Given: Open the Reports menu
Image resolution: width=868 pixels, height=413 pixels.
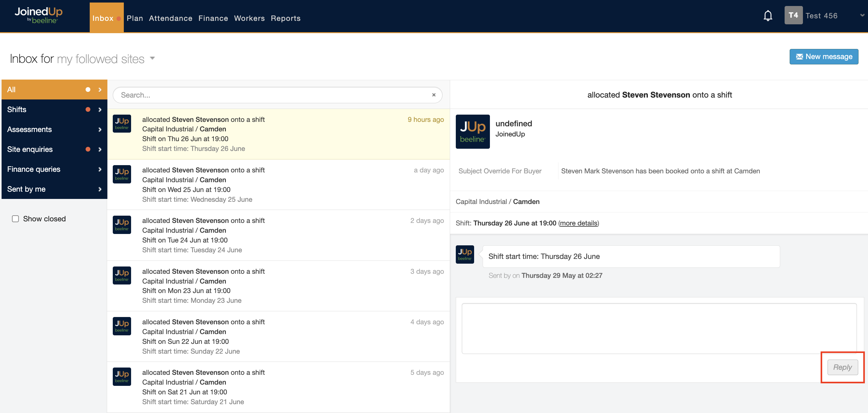Looking at the screenshot, I should [286, 18].
